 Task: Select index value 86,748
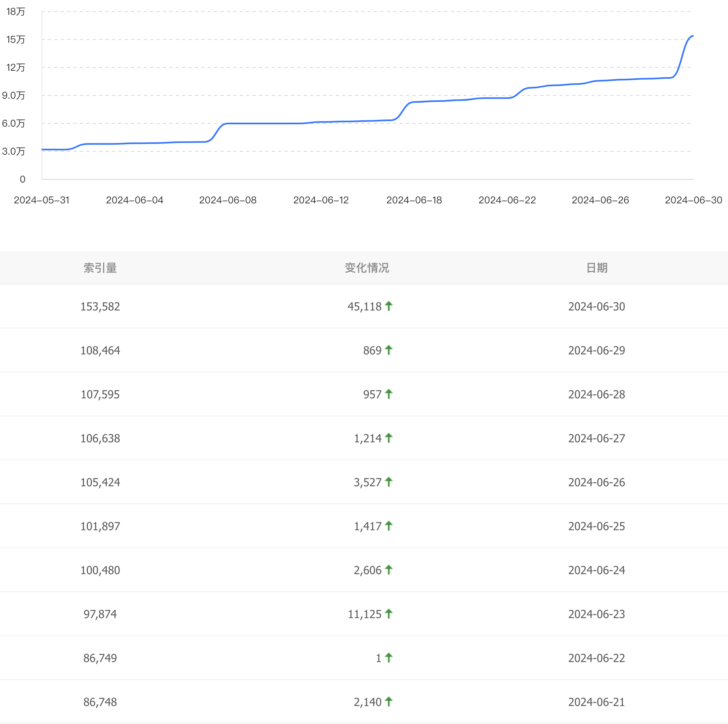click(x=100, y=702)
